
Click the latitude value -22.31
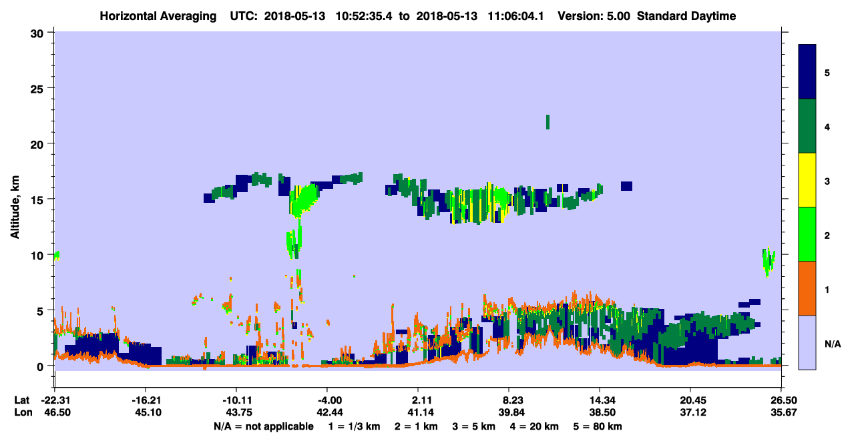pos(54,400)
